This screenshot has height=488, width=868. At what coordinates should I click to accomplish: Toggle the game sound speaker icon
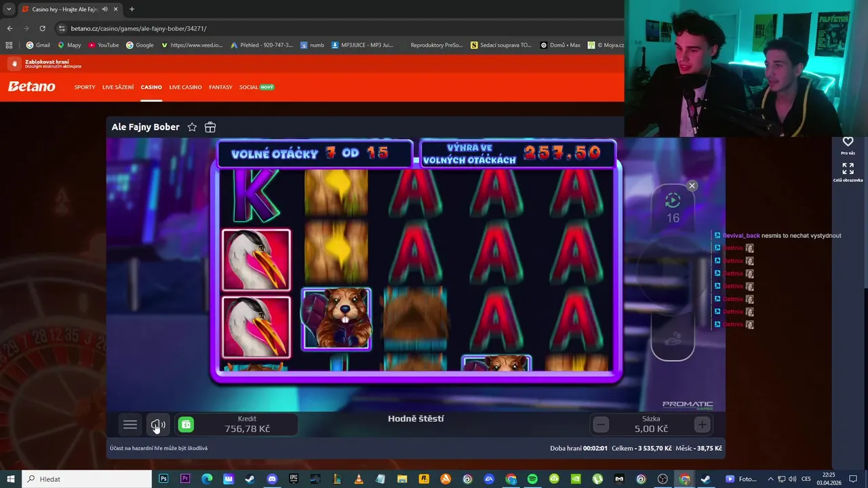158,425
